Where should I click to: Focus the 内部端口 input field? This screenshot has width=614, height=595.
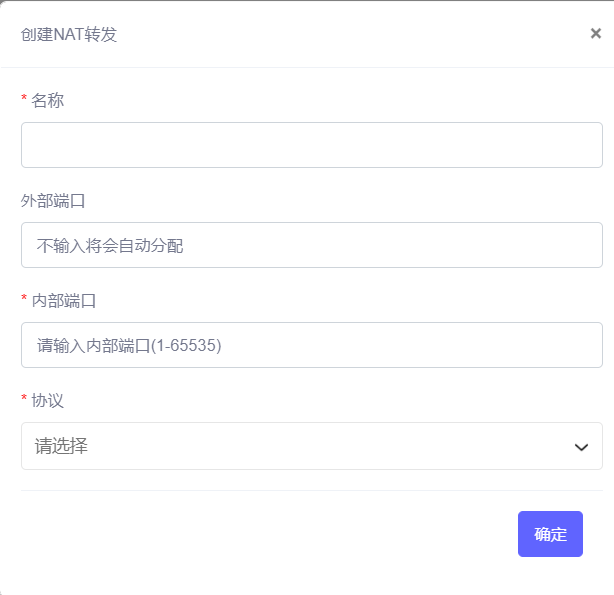(x=312, y=345)
